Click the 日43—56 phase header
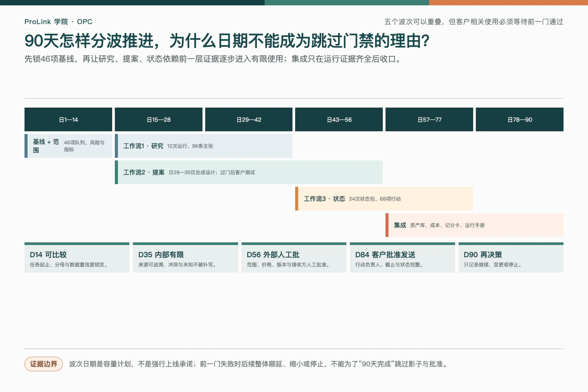This screenshot has width=588, height=392. pos(339,119)
